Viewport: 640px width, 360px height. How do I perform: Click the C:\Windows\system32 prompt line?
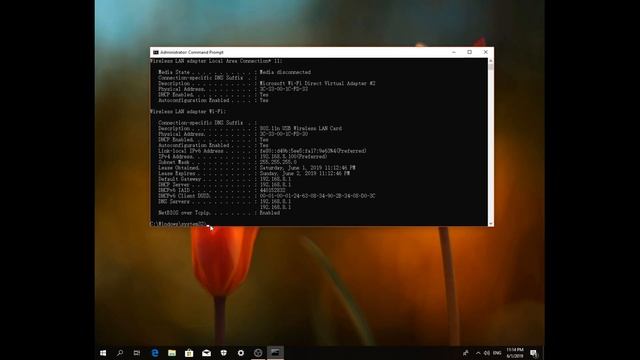[x=178, y=224]
